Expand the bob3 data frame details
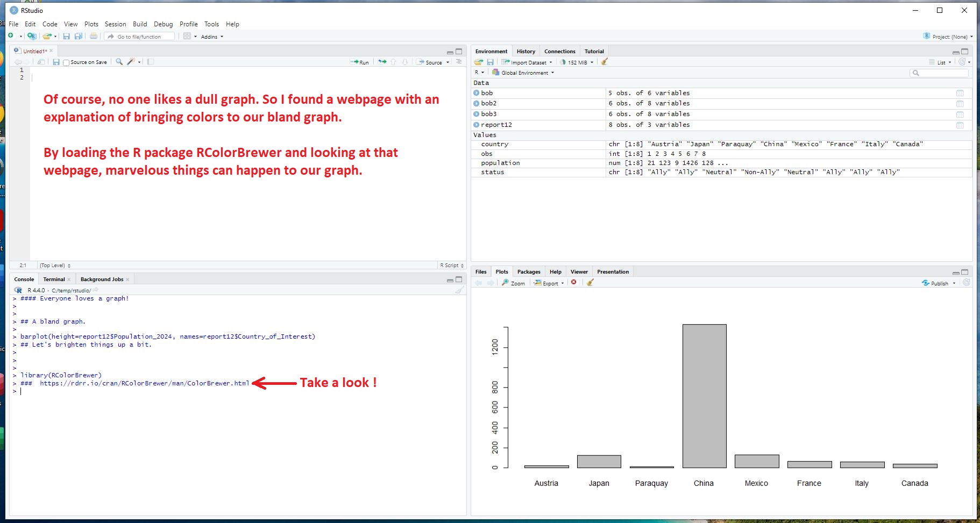The height and width of the screenshot is (523, 980). (476, 114)
